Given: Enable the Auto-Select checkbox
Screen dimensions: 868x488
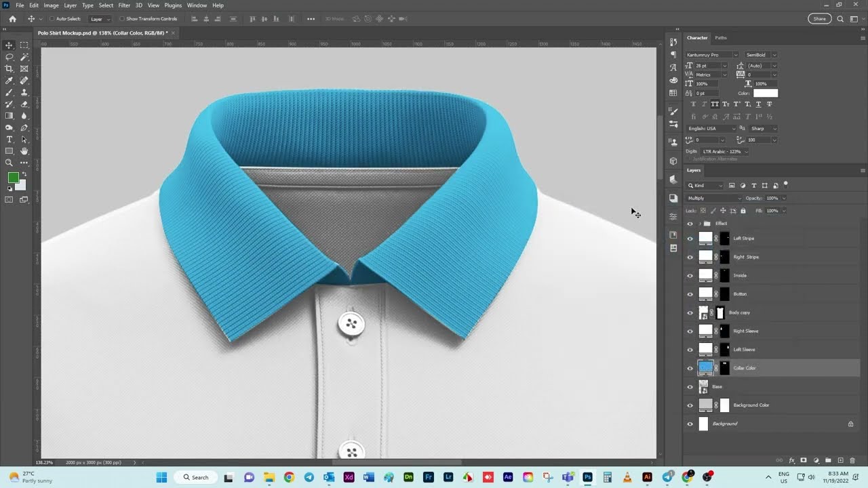Looking at the screenshot, I should 53,19.
